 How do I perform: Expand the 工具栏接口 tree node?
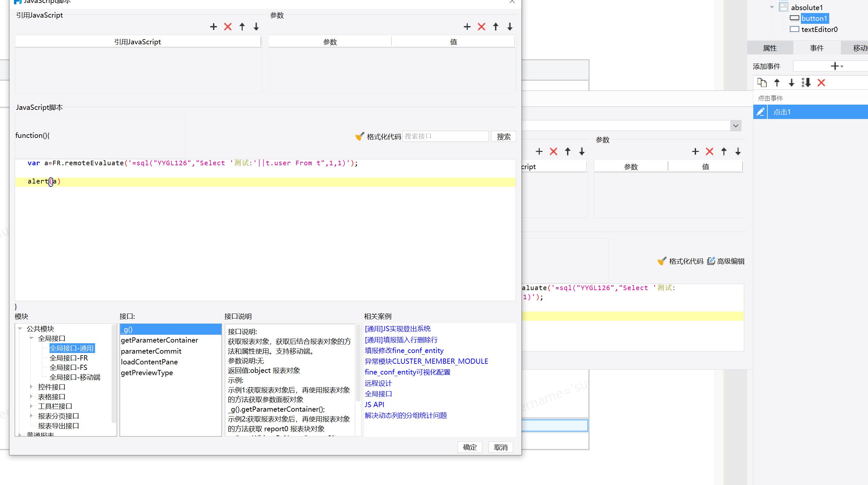[31, 406]
